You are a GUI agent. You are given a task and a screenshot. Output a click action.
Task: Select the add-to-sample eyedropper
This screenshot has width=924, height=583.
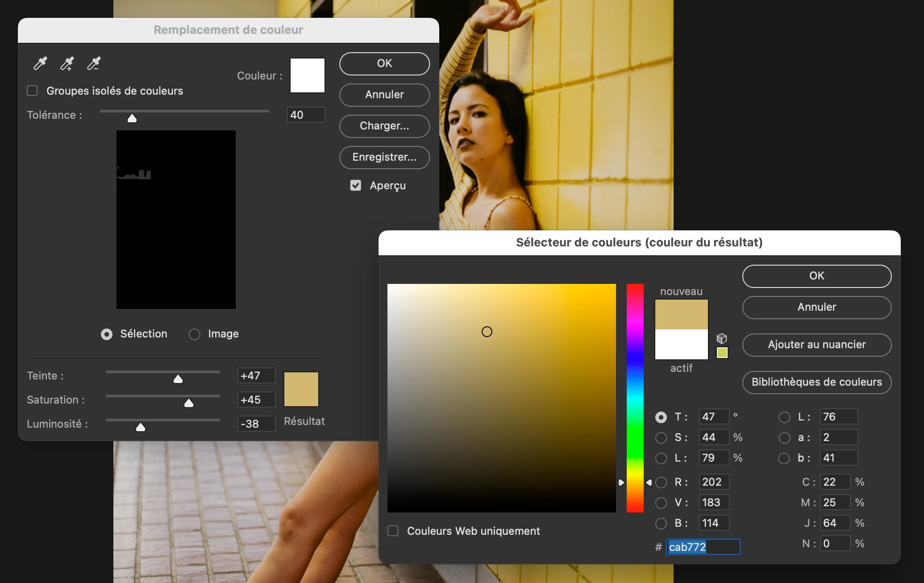(x=67, y=64)
